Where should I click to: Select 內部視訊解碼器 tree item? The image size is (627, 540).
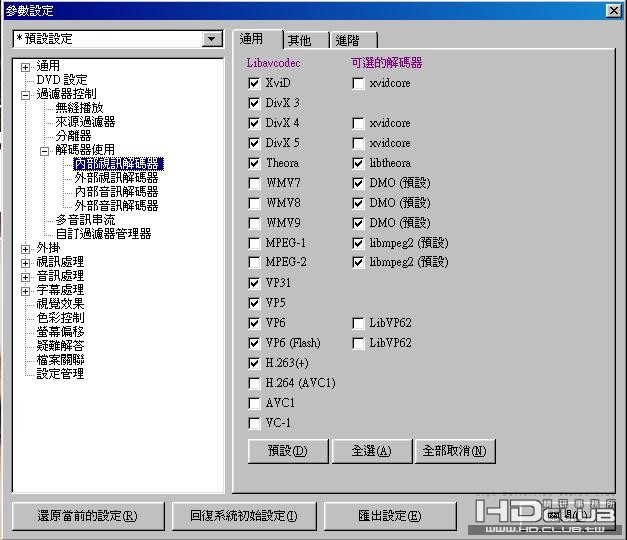118,164
